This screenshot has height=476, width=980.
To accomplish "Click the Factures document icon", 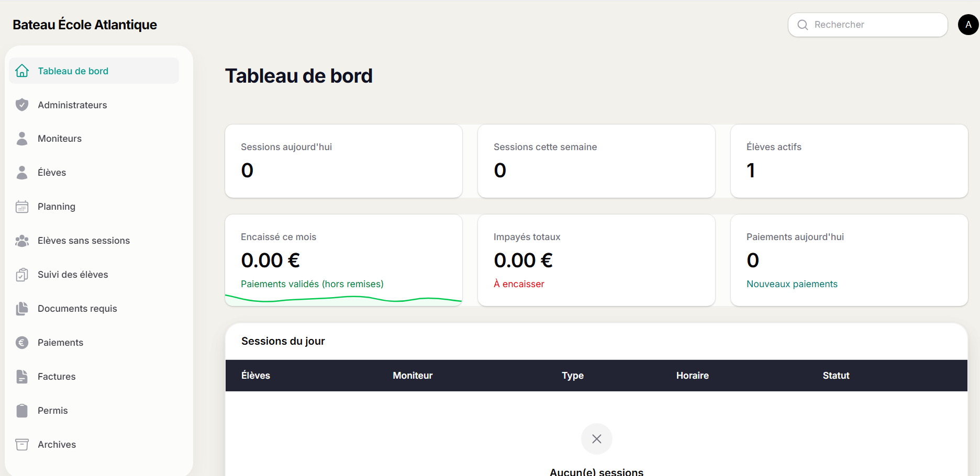I will (x=22, y=377).
